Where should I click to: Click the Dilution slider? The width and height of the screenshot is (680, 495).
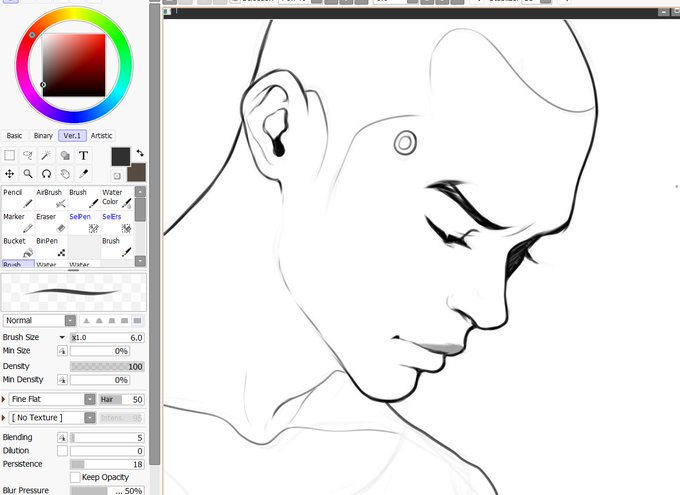click(x=107, y=451)
